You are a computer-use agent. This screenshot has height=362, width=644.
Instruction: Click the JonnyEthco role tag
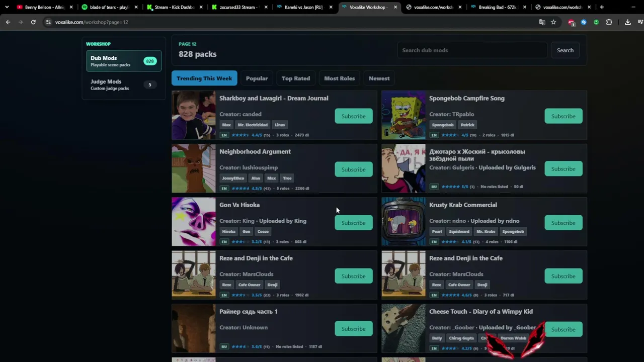[233, 178]
